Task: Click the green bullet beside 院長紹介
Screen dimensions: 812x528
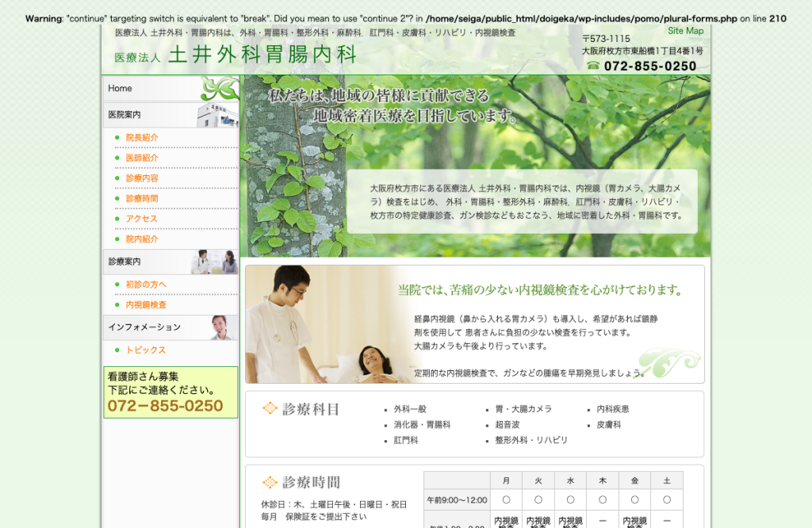Action: point(117,138)
